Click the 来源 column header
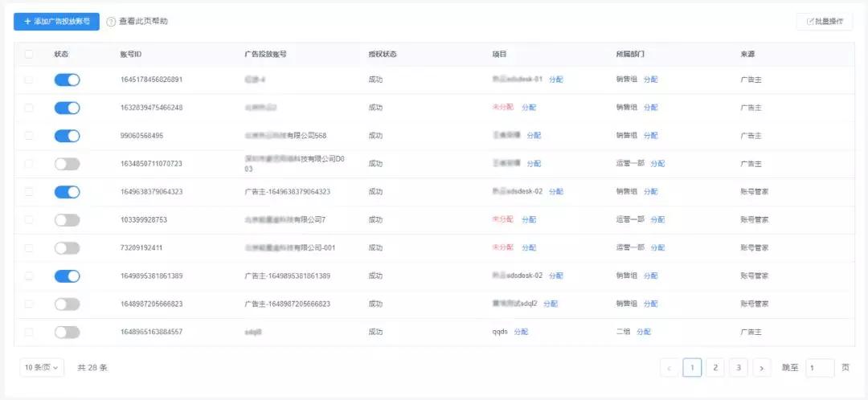 coord(747,55)
